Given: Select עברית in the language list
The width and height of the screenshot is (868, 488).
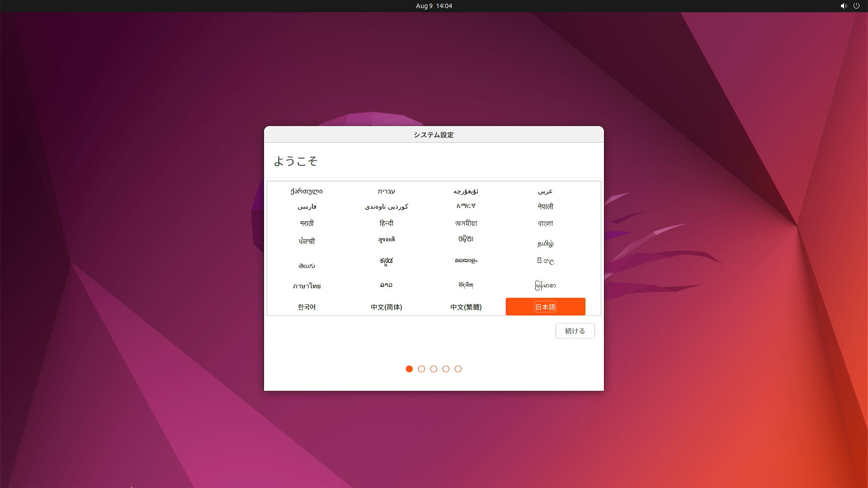Looking at the screenshot, I should (x=387, y=191).
